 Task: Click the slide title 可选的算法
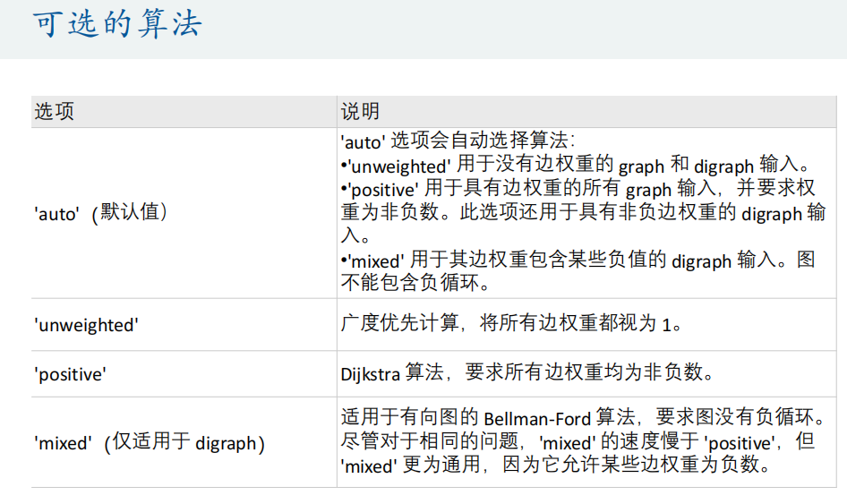[x=117, y=24]
